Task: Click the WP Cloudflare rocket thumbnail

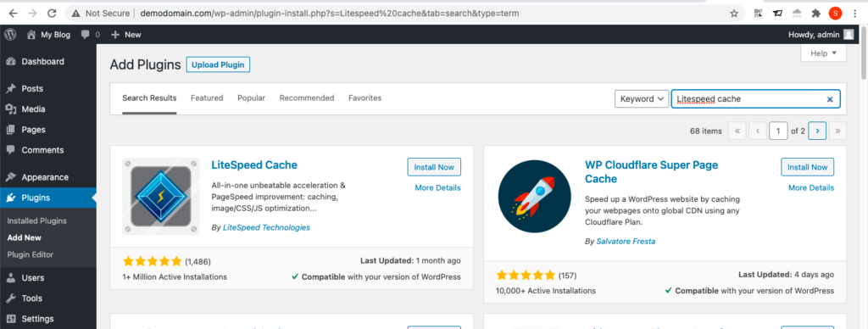Action: (534, 197)
